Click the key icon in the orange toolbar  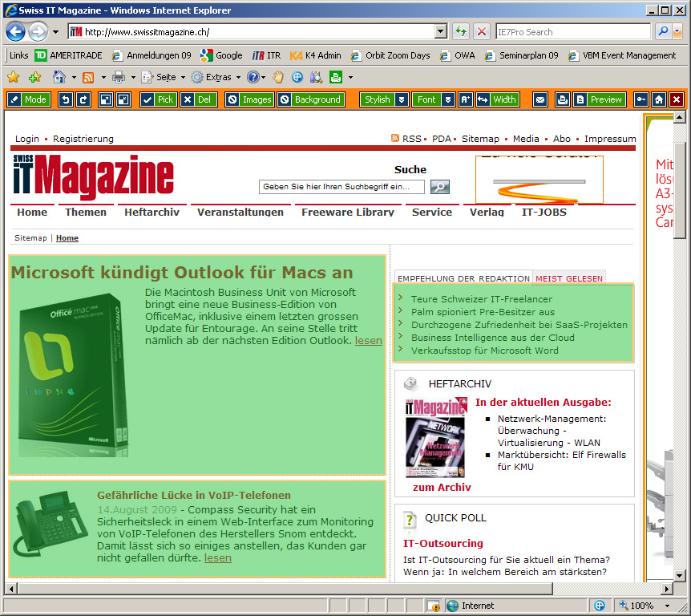tap(641, 99)
